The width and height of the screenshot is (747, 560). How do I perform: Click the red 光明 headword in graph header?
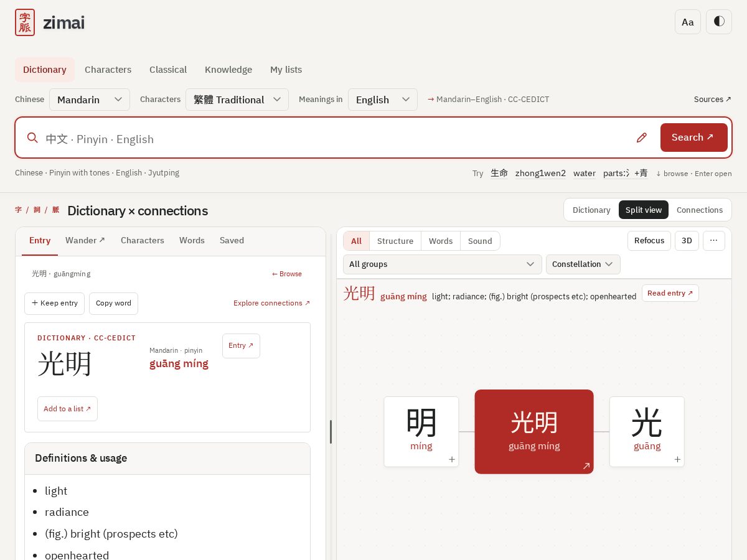[359, 294]
